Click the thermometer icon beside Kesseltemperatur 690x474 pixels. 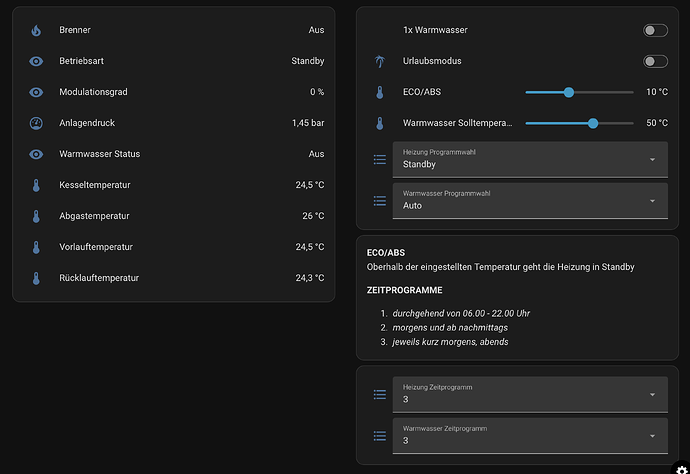[x=36, y=185]
